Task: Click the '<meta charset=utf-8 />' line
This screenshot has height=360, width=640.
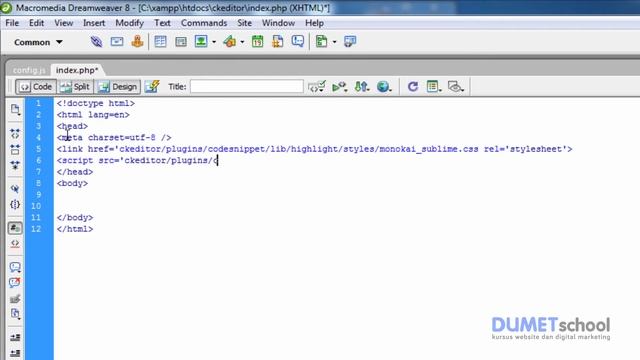Action: click(x=114, y=138)
